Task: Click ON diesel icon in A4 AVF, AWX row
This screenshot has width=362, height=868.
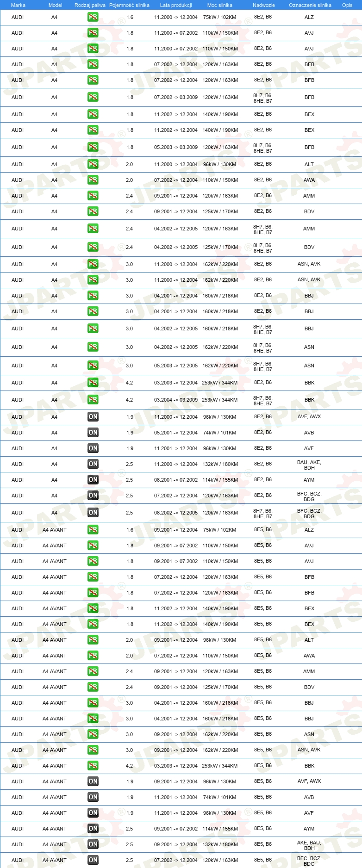Action: [93, 417]
